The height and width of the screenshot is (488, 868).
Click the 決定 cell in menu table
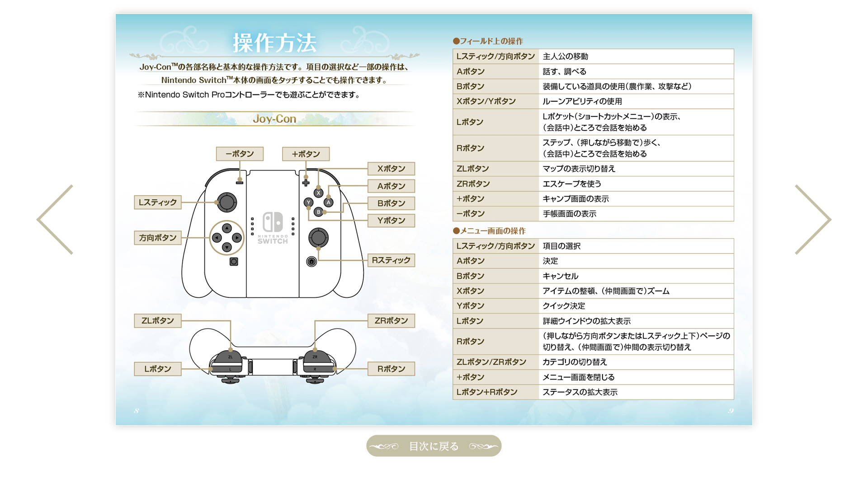636,261
